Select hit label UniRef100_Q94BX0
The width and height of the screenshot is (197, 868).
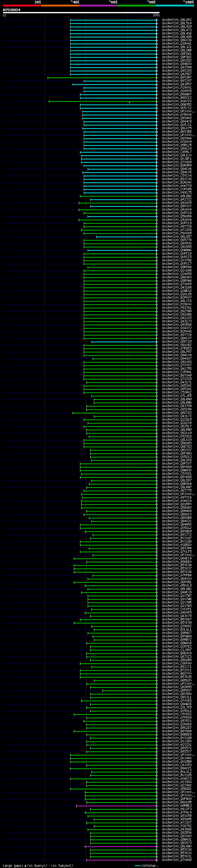[x=176, y=64]
